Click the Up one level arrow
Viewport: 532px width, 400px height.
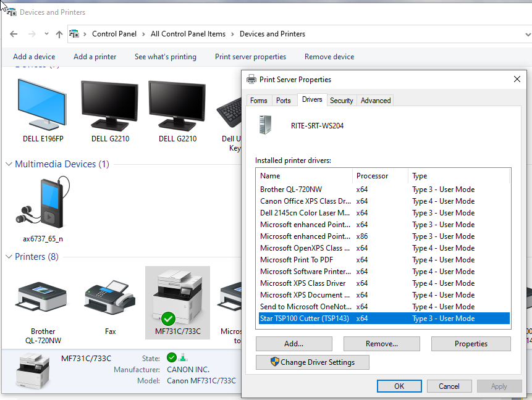click(x=59, y=34)
